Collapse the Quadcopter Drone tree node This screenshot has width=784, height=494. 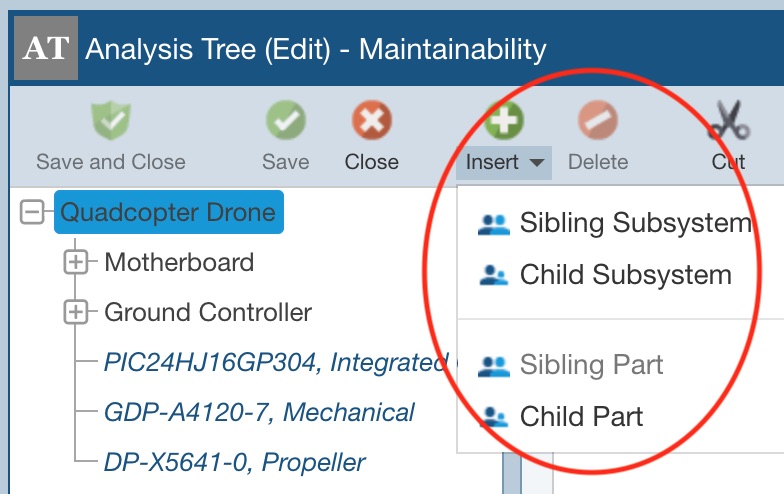[32, 212]
